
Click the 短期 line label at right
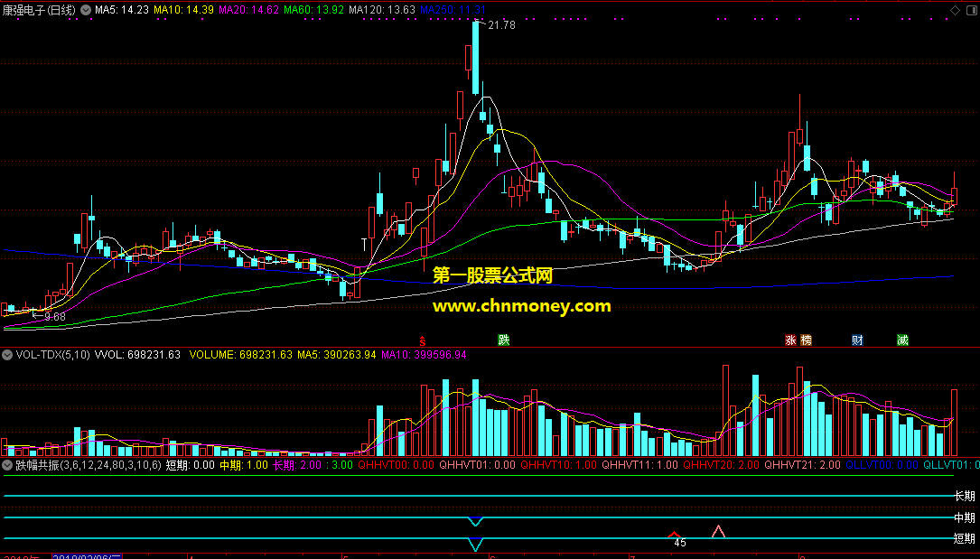pyautogui.click(x=965, y=537)
